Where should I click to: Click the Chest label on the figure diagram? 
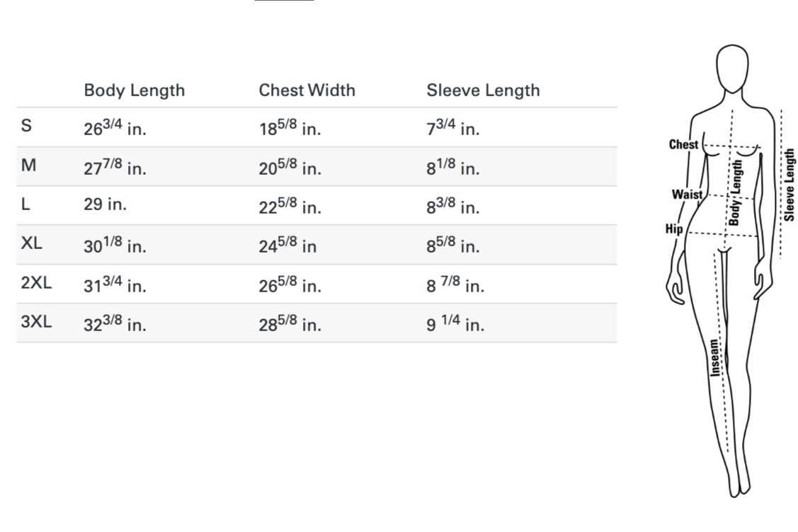683,144
